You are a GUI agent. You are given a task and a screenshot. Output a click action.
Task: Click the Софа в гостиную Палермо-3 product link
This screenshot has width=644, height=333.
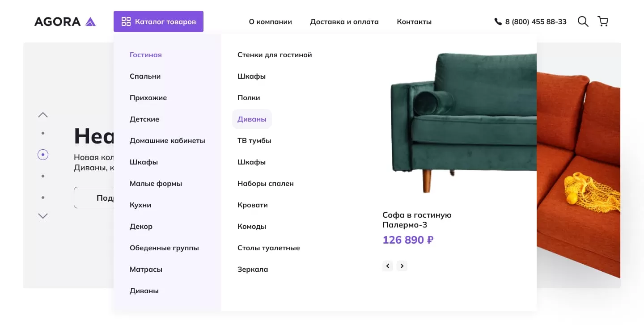tap(416, 220)
